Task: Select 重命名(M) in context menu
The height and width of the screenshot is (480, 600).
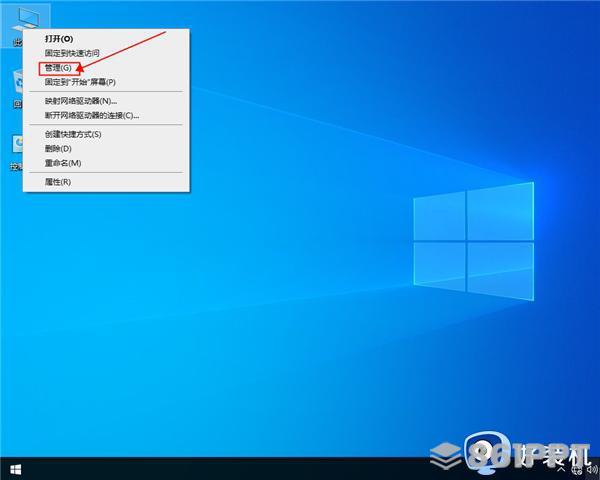Action: (x=106, y=163)
